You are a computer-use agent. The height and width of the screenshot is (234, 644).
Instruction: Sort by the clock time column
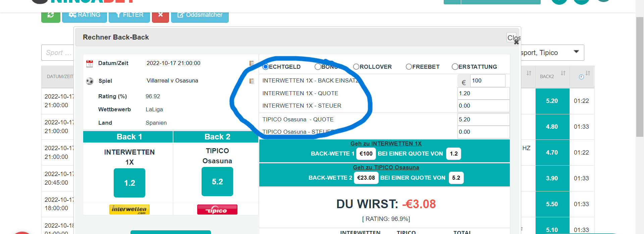(x=582, y=76)
